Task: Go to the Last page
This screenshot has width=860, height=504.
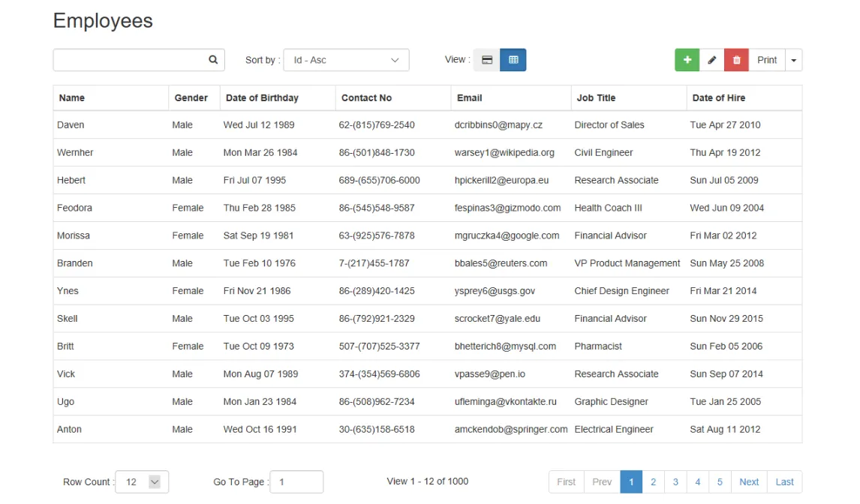Action: 784,481
